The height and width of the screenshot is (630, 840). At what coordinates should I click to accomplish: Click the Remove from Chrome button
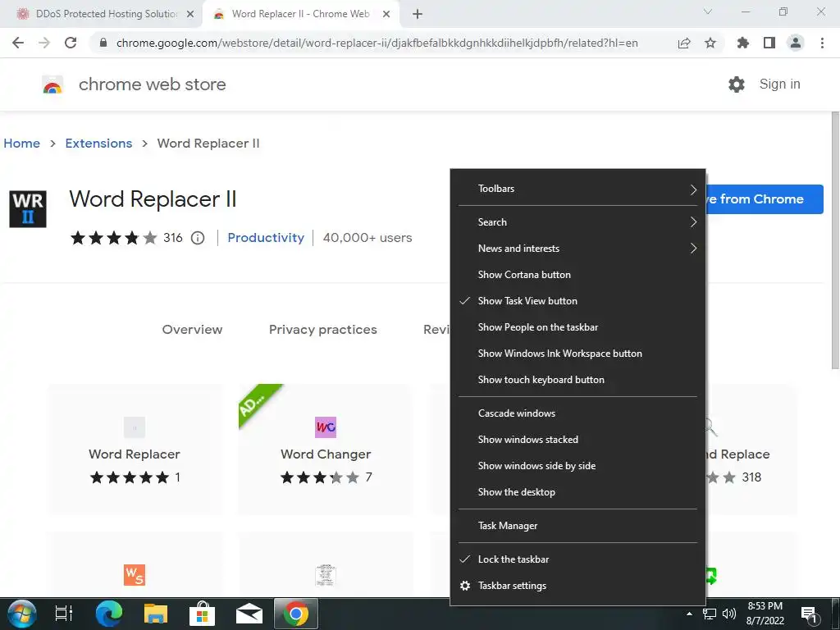pyautogui.click(x=765, y=199)
